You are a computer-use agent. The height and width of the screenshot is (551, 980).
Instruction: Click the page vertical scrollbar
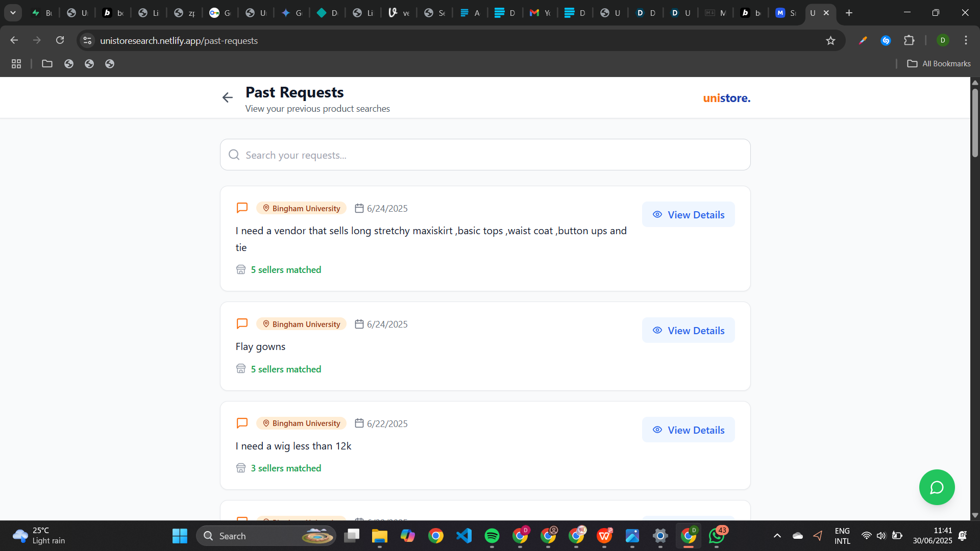974,122
